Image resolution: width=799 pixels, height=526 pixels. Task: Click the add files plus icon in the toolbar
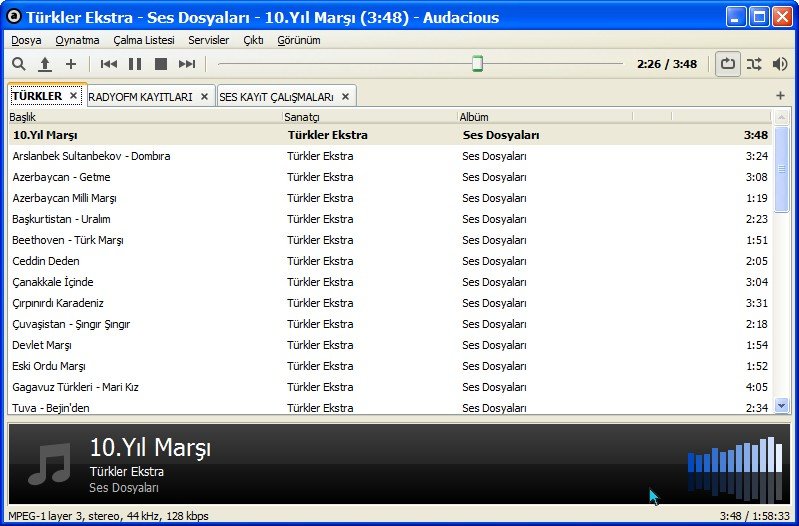pos(71,64)
